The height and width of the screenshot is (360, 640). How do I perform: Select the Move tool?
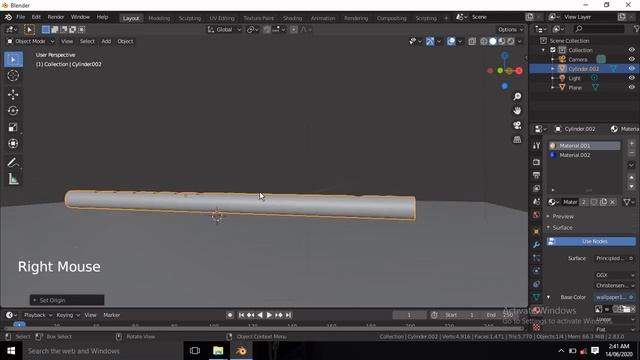tap(13, 94)
